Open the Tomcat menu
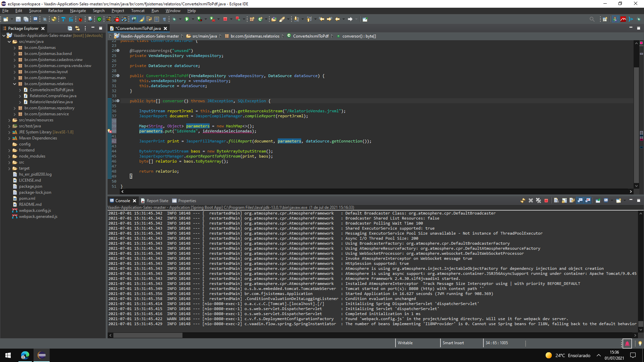 pos(138,11)
